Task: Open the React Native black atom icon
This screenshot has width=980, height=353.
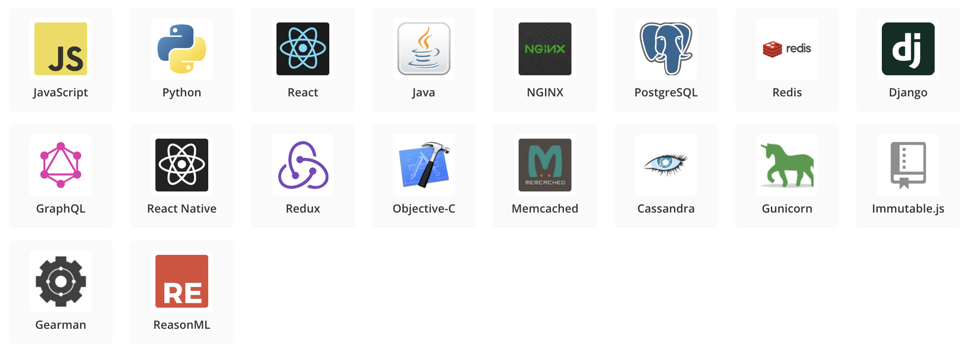Action: (x=182, y=165)
